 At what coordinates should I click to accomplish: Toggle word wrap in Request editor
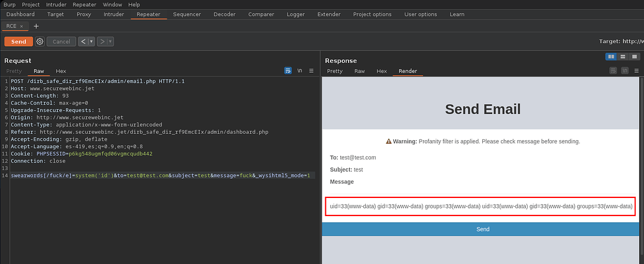[288, 71]
